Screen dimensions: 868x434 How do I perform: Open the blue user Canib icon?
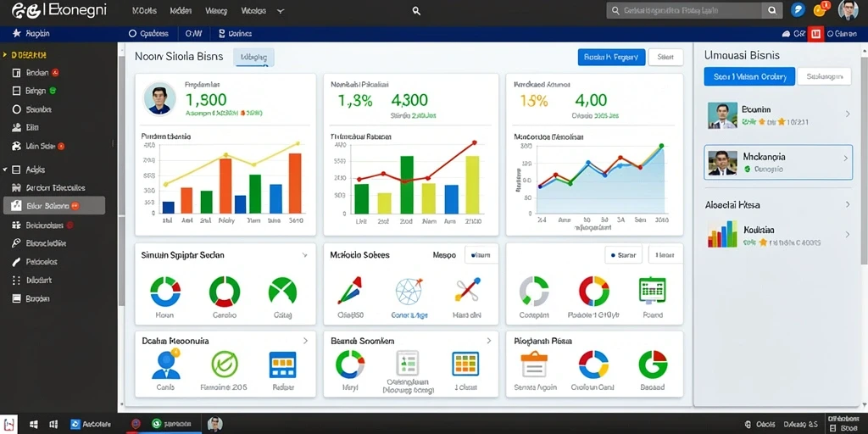(165, 364)
